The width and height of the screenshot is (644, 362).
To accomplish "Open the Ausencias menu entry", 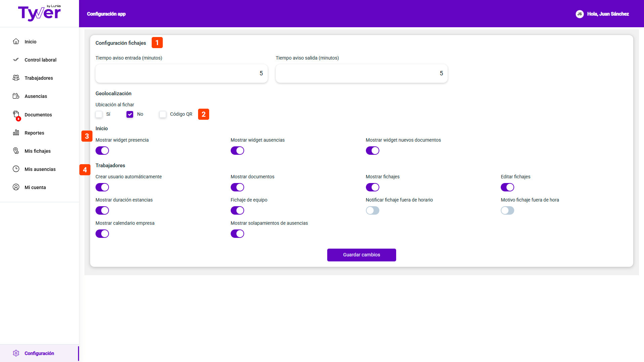I will click(39, 96).
